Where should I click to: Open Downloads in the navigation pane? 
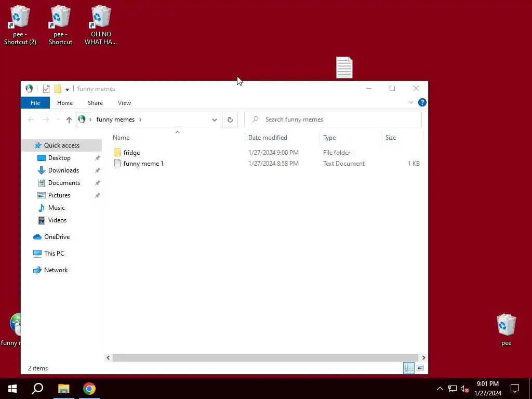63,170
